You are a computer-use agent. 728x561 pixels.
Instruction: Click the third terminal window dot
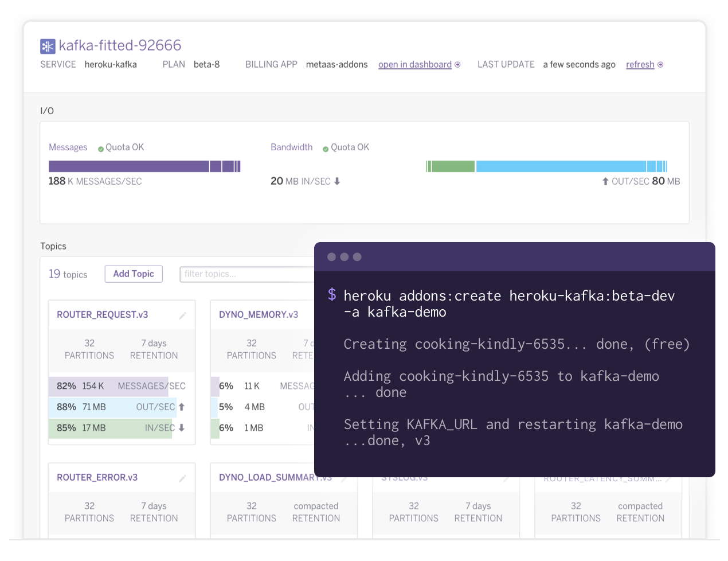(x=357, y=257)
